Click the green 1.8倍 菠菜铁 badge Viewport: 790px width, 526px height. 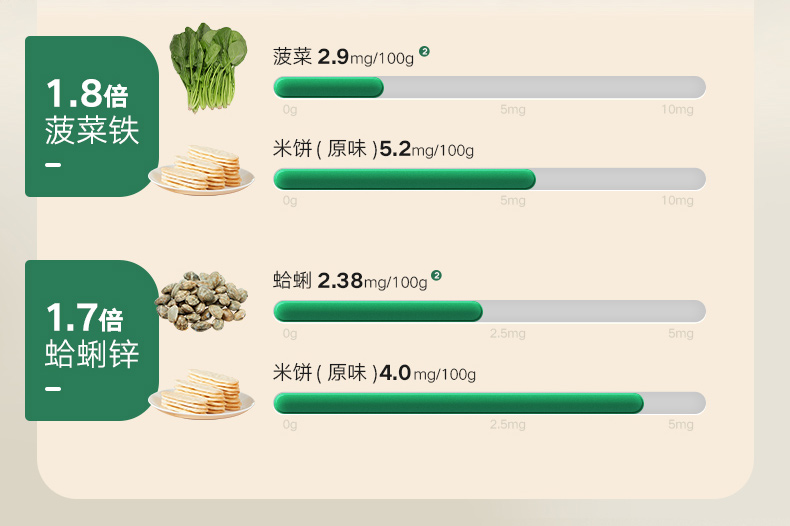tap(92, 117)
